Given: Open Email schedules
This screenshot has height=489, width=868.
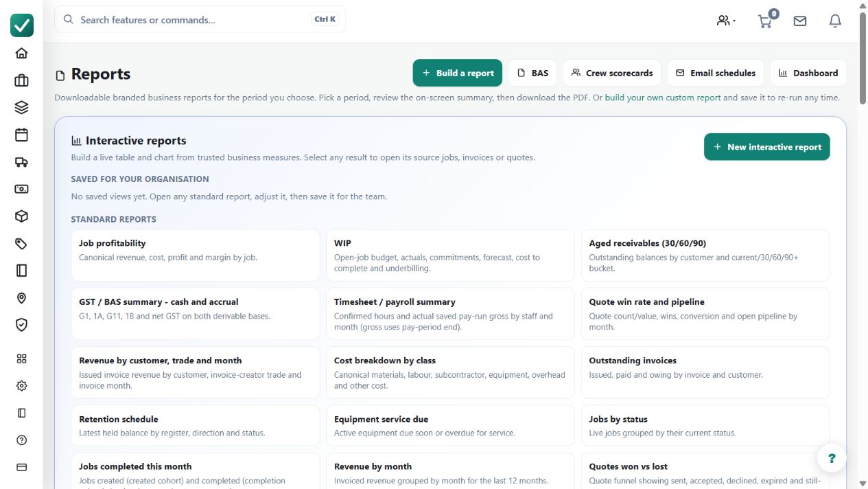Looking at the screenshot, I should coord(716,73).
